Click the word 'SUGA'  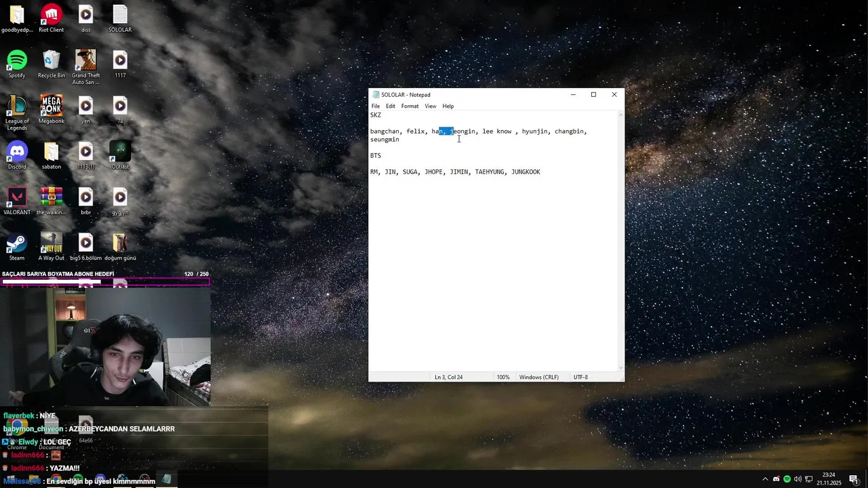coord(410,172)
